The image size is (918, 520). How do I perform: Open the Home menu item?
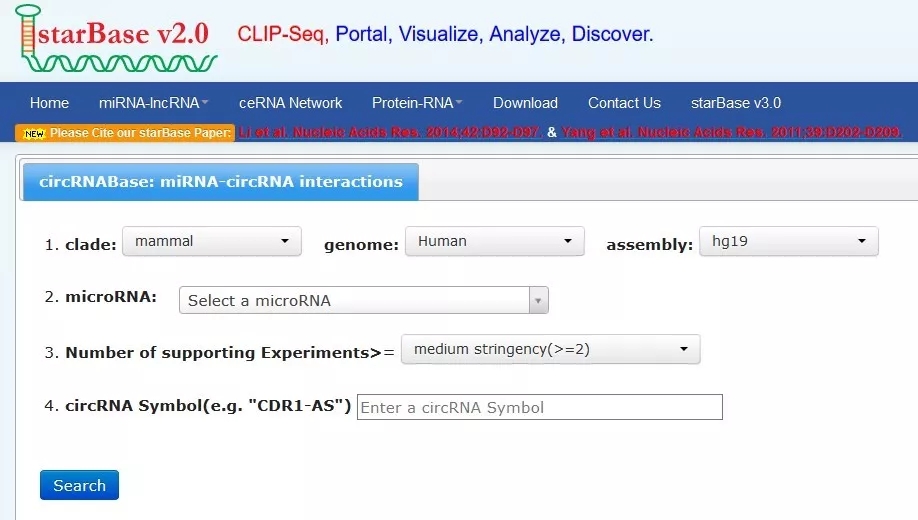point(49,103)
